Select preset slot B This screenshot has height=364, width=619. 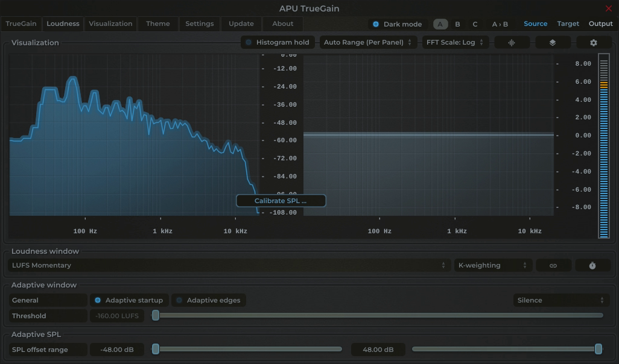pyautogui.click(x=457, y=24)
